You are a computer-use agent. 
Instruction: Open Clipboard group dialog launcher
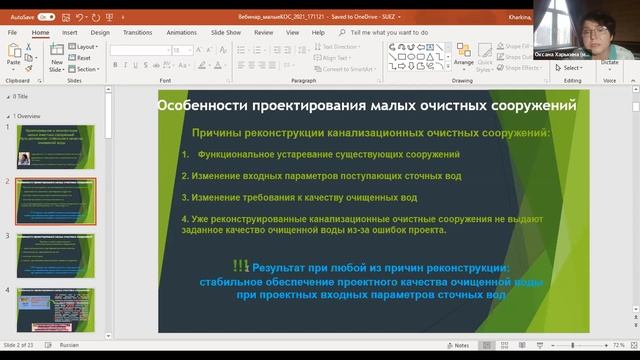pos(40,81)
